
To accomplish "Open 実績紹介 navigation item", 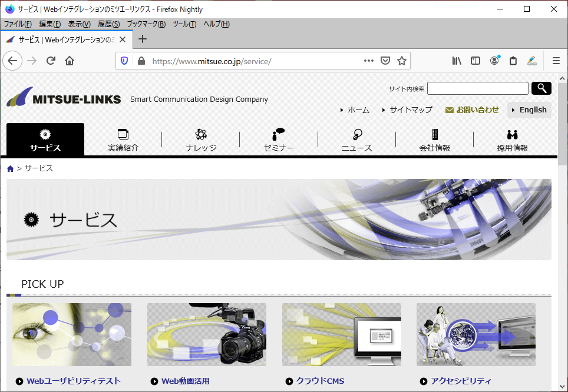I will [x=123, y=139].
